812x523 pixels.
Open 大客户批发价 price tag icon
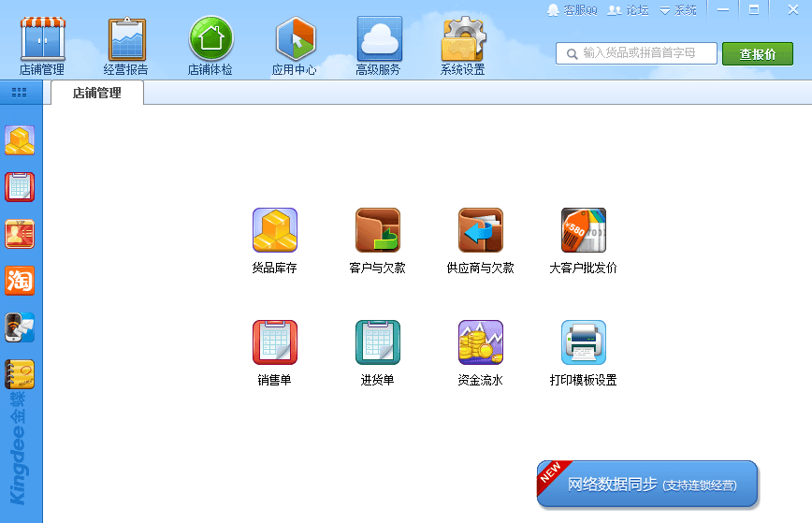coord(583,230)
